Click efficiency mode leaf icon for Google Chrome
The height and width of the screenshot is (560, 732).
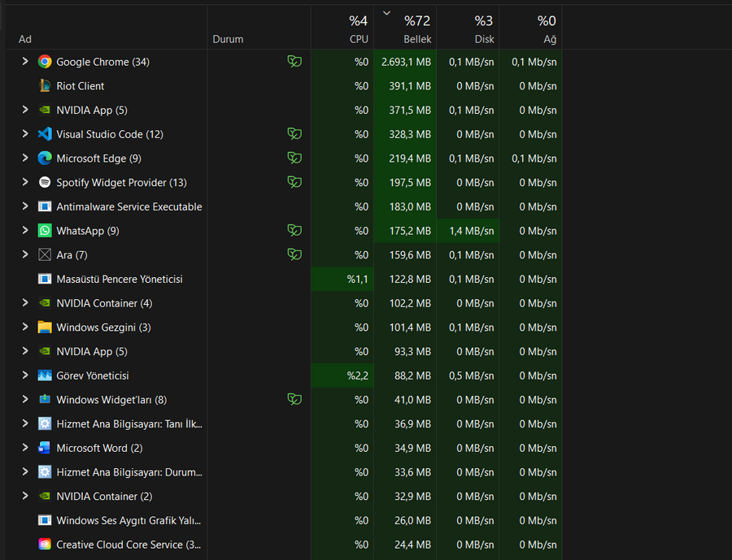[294, 61]
